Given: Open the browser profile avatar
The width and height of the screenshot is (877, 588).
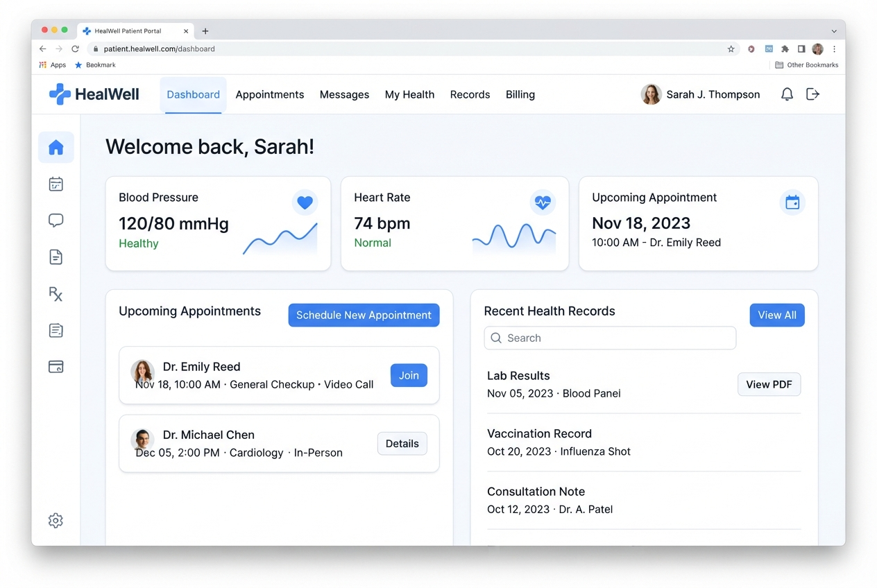Looking at the screenshot, I should [x=817, y=49].
